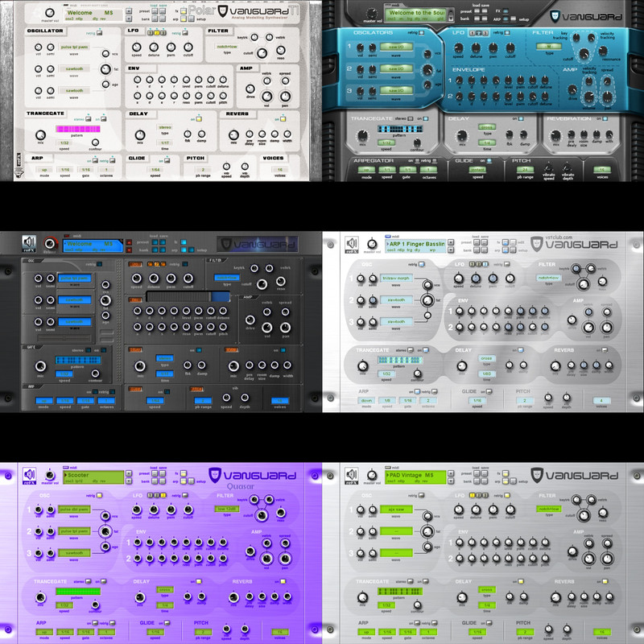Image resolution: width=644 pixels, height=644 pixels.
Task: Click the magenta Trancegate pattern in Polar skin
Action: point(78,129)
